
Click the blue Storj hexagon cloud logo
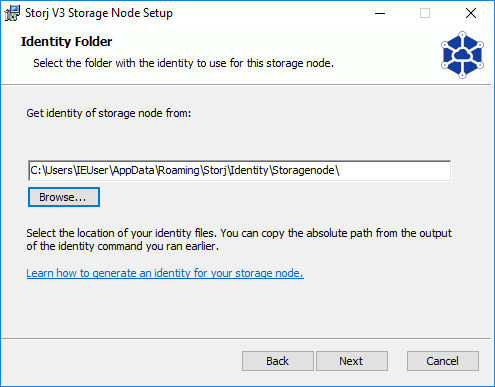462,55
